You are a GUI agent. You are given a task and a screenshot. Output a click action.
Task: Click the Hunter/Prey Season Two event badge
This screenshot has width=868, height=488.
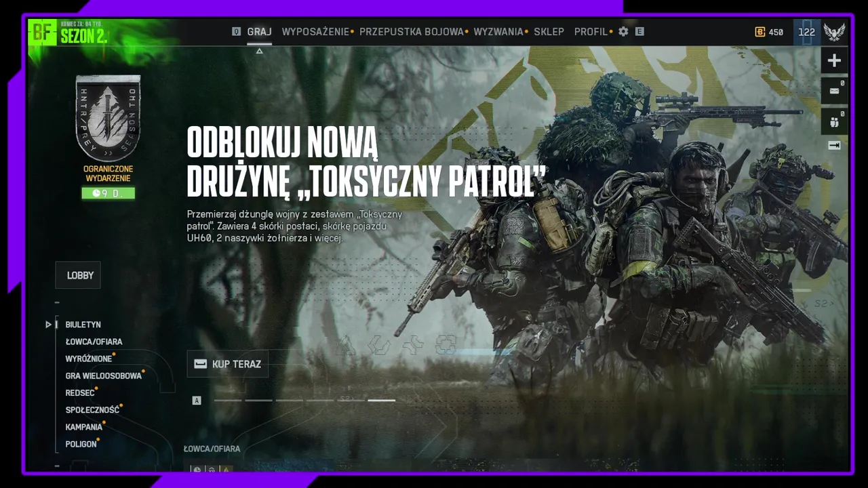(x=108, y=117)
